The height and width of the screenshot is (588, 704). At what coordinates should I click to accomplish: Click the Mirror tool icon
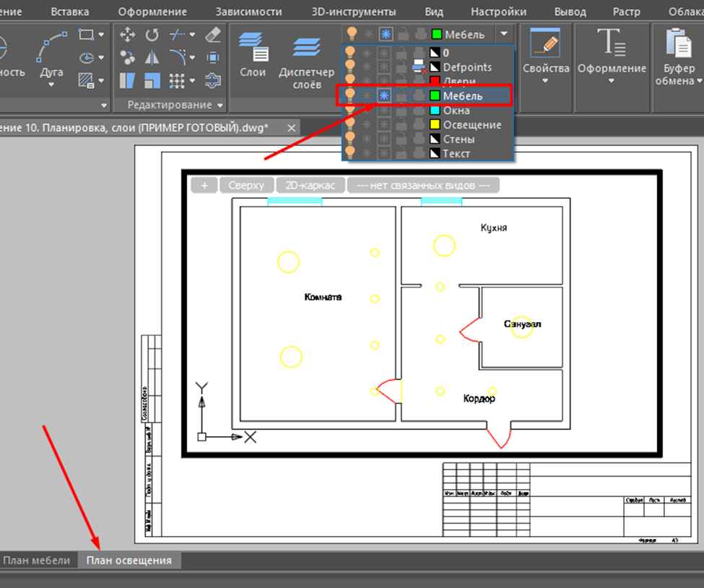(x=152, y=57)
